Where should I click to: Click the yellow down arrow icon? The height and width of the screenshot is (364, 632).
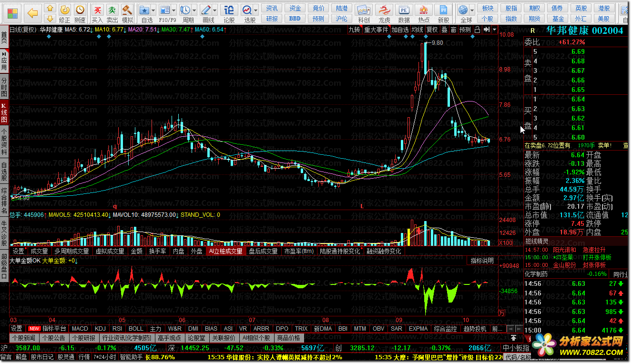50,18
